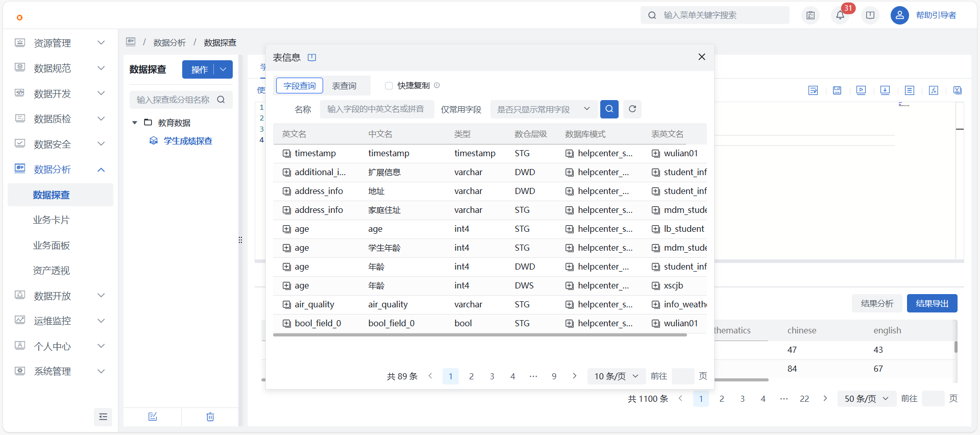Switch to the 表查询 tab
980x435 pixels.
345,86
